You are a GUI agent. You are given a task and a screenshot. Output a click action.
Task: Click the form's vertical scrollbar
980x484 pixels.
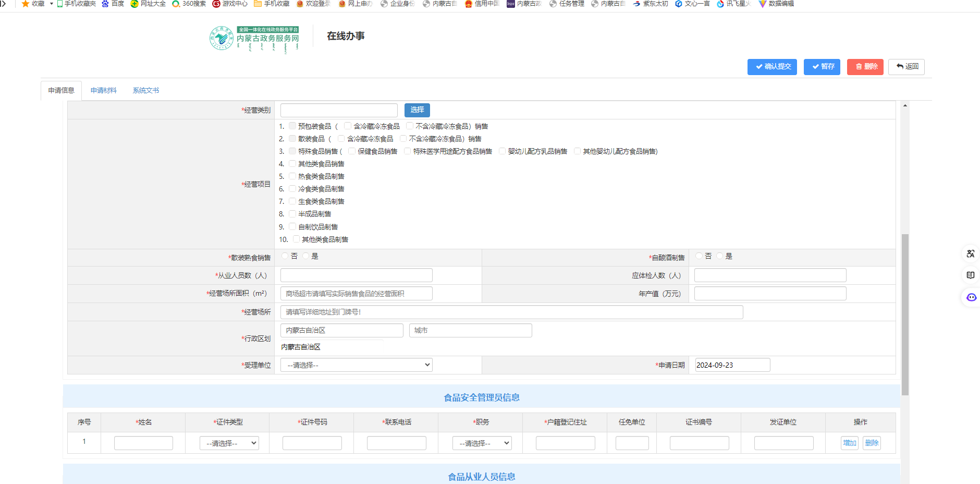pyautogui.click(x=905, y=313)
